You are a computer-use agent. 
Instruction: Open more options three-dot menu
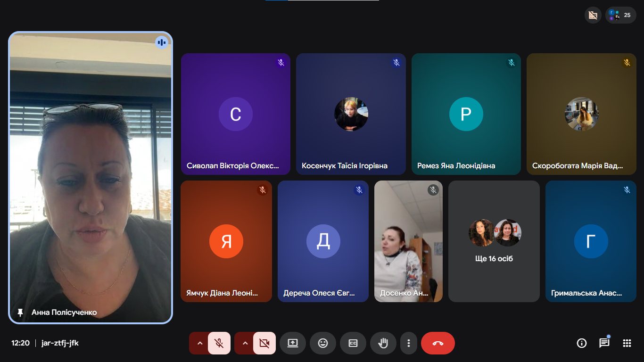point(409,343)
